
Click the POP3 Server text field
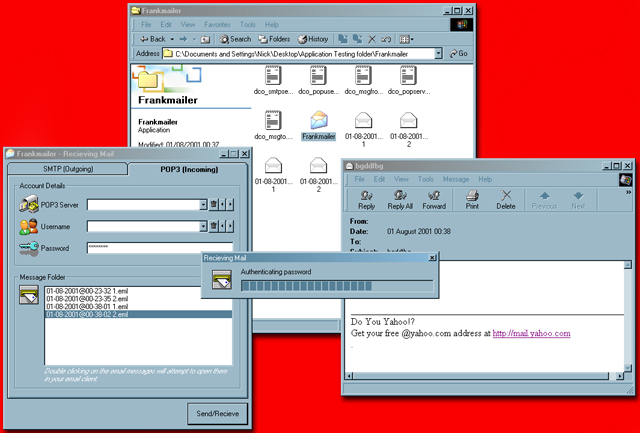click(x=144, y=205)
